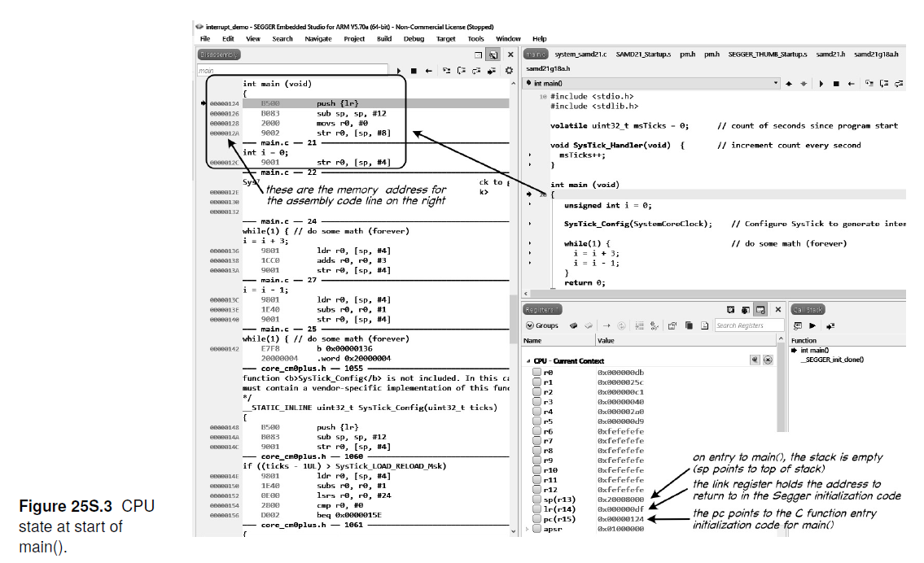Click the back arrow navigation icon
This screenshot has height=563, width=924.
428,71
